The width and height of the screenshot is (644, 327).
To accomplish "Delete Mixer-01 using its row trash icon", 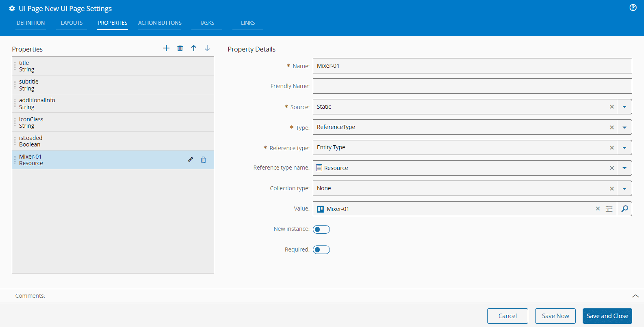I will [204, 160].
